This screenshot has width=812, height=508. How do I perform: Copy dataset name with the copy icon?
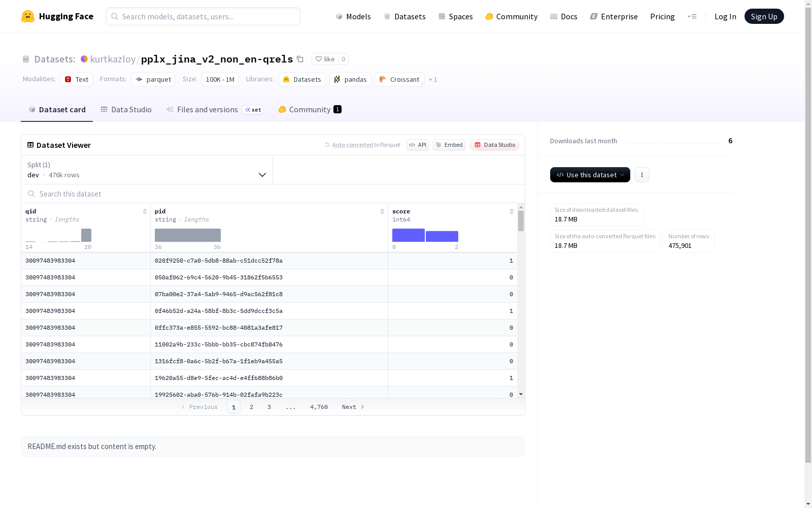(300, 59)
